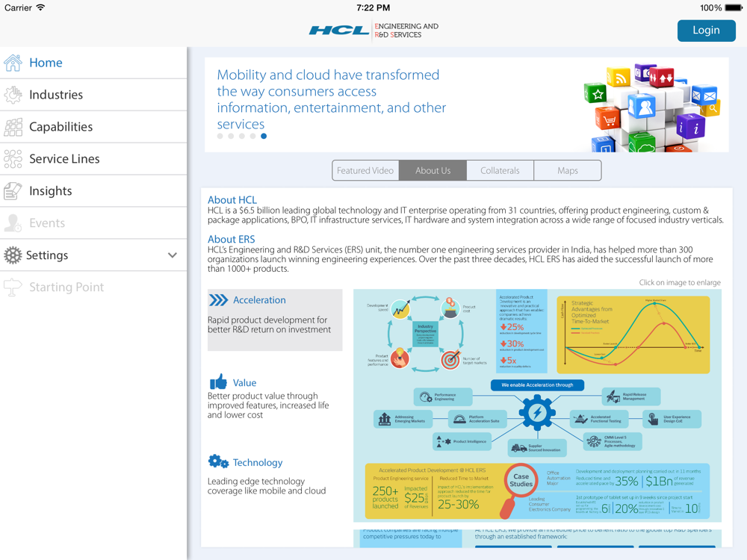Image resolution: width=747 pixels, height=560 pixels.
Task: Tap the Service Lines network icon
Action: click(13, 158)
